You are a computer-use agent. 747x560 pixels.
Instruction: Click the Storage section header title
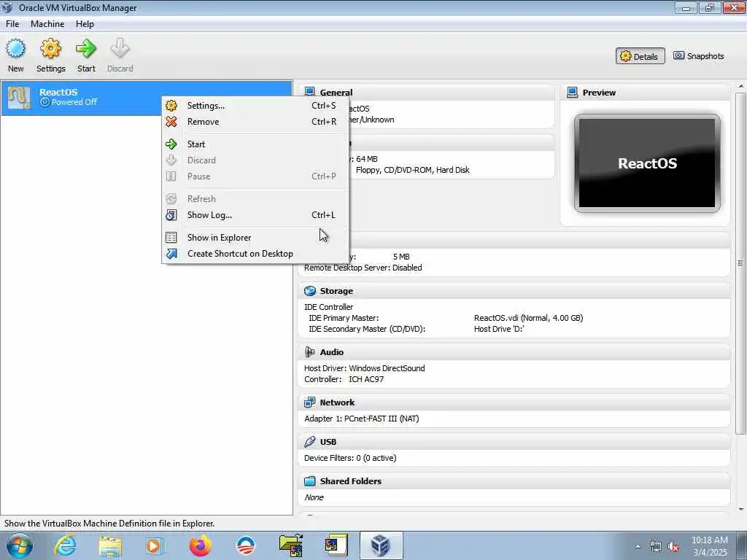(336, 291)
